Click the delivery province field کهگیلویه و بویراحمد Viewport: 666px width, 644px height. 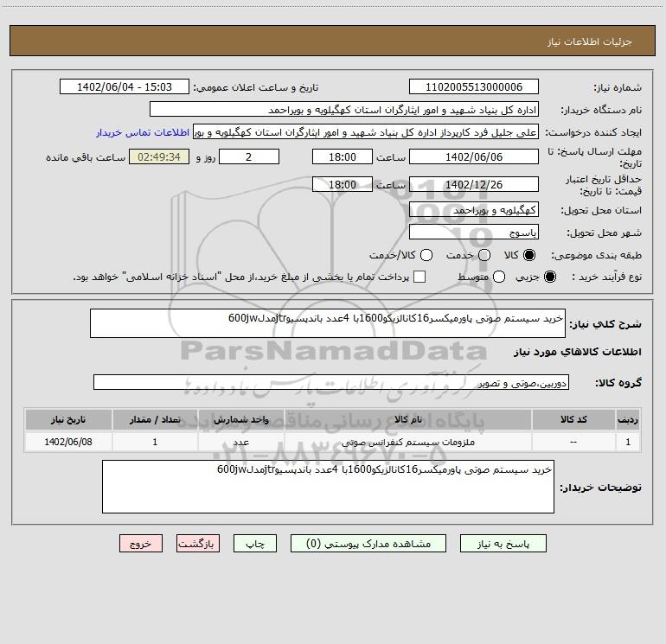pos(474,210)
